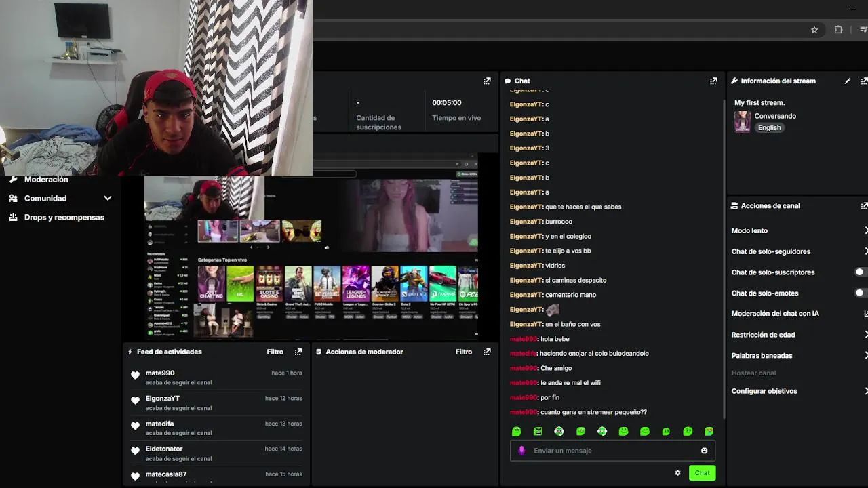Expand the Comunidad sidebar section
868x488 pixels.
pos(107,199)
